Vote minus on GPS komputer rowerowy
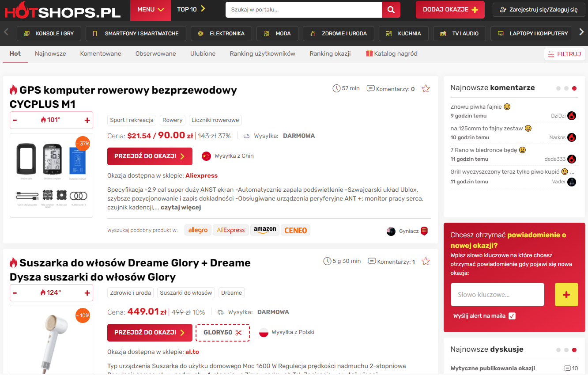This screenshot has width=588, height=376. click(15, 120)
